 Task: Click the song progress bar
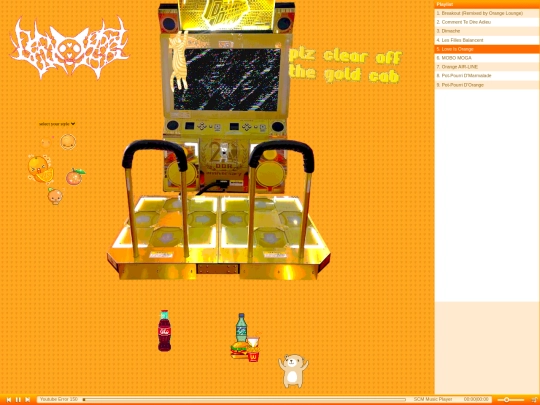(244, 399)
